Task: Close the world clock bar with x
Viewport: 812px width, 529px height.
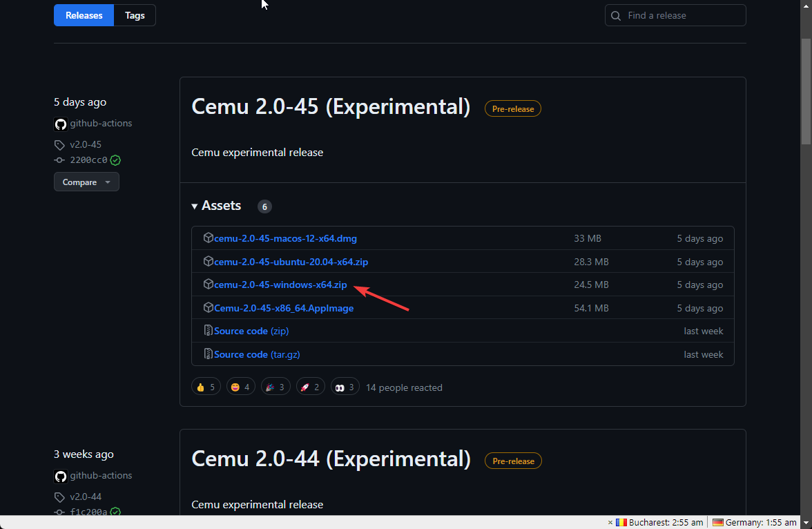Action: point(610,522)
